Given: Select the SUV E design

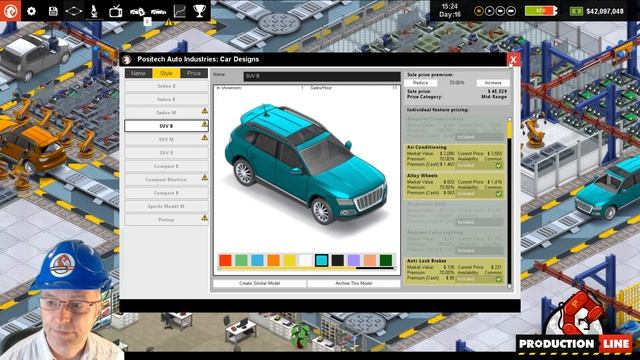Looking at the screenshot, I should [x=166, y=153].
